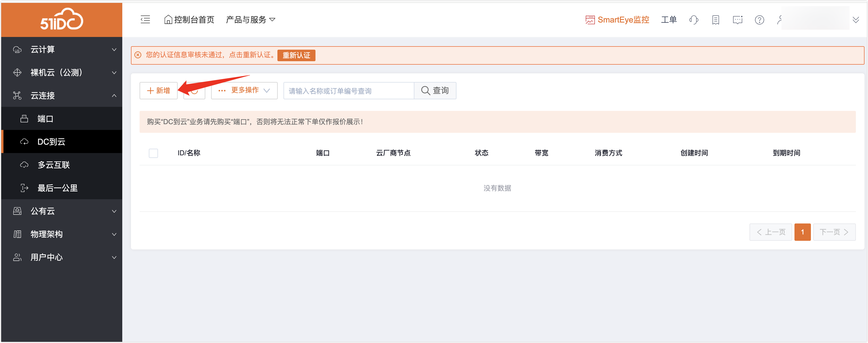
Task: Click the help question mark icon
Action: click(x=759, y=20)
